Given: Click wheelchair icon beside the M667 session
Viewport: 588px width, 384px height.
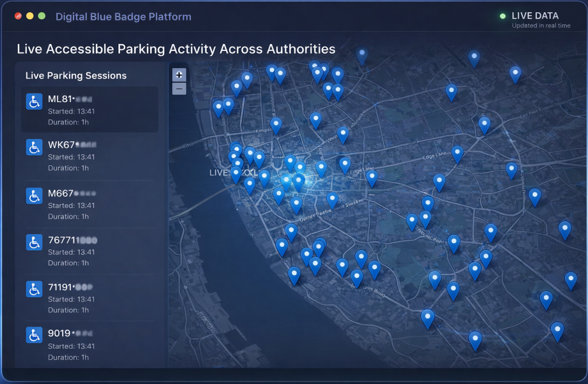Looking at the screenshot, I should (x=34, y=196).
